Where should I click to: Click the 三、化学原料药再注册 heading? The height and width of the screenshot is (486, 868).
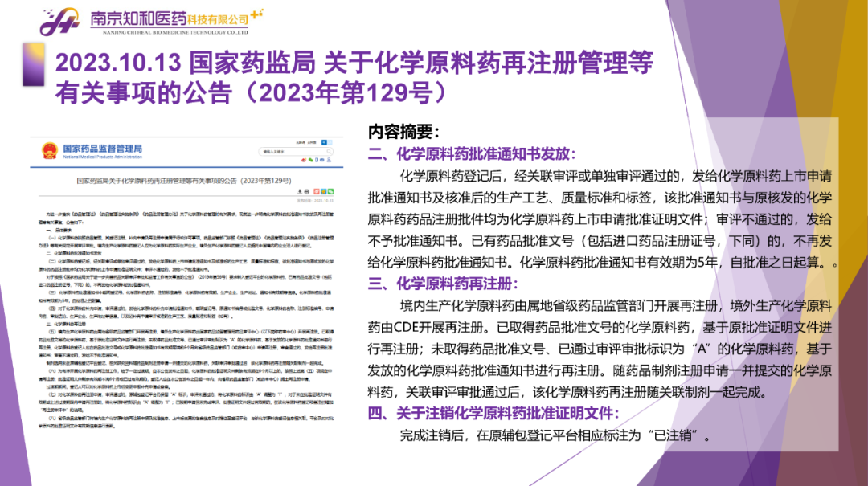coord(443,284)
